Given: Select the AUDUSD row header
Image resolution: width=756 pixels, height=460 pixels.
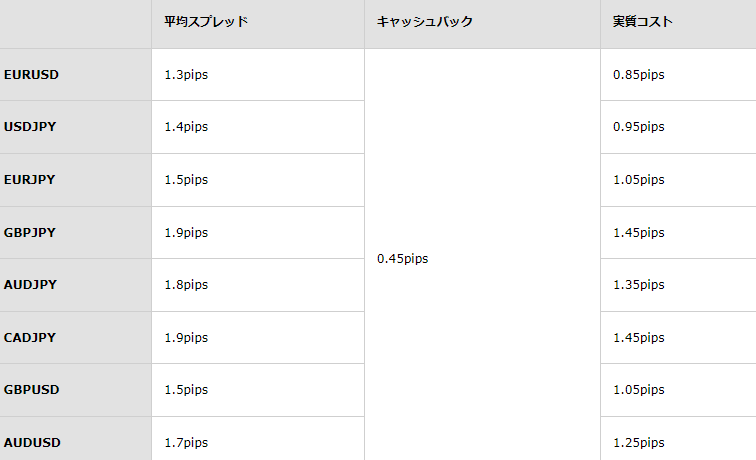Looking at the screenshot, I should (75, 439).
